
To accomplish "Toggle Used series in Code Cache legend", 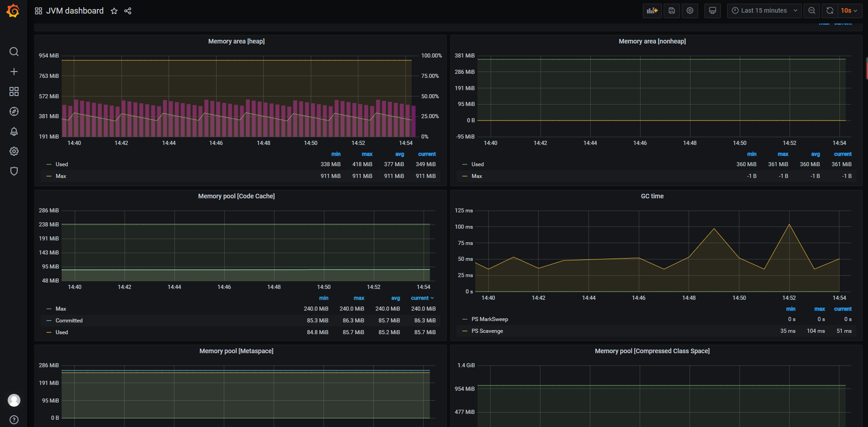I will point(62,332).
